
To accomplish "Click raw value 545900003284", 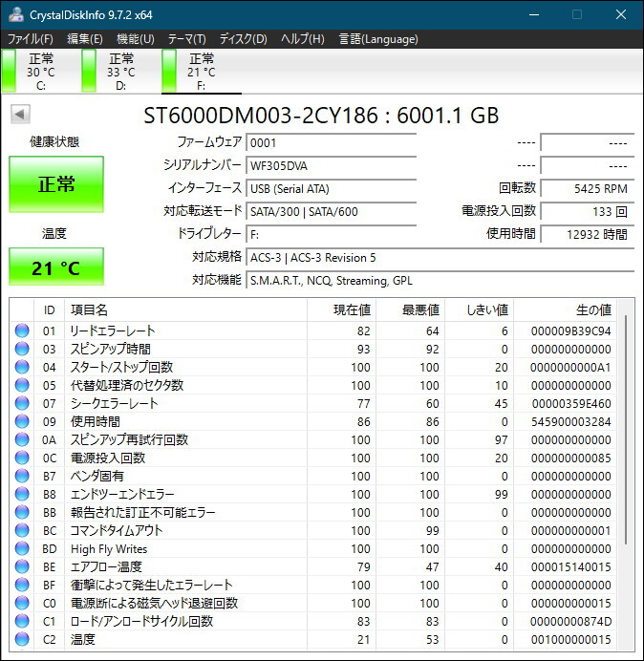I will pyautogui.click(x=570, y=421).
